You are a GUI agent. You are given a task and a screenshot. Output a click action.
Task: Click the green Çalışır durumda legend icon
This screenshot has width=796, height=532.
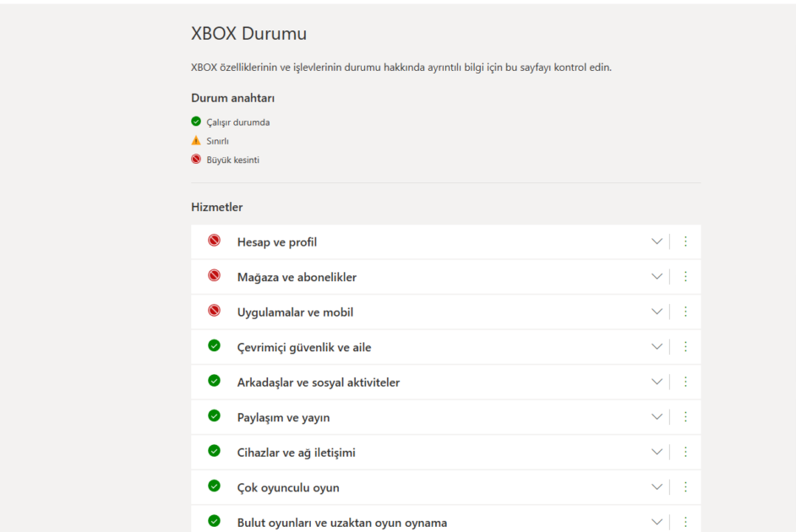tap(196, 122)
